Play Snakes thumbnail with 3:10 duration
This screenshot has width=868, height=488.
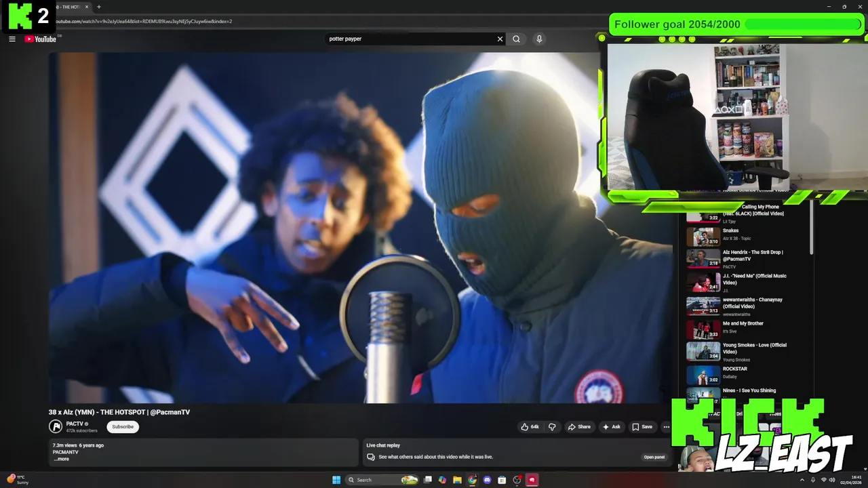(703, 237)
